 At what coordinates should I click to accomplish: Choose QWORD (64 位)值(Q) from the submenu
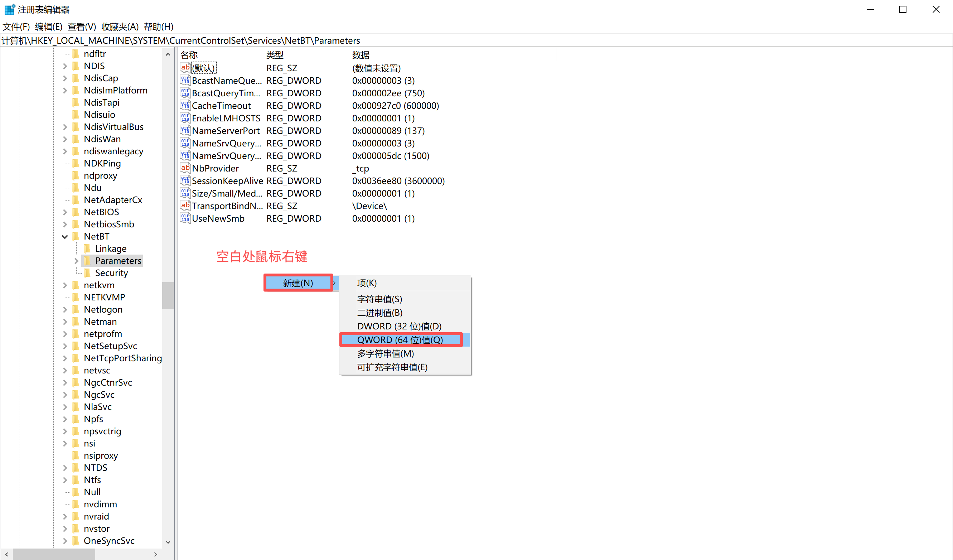click(400, 339)
